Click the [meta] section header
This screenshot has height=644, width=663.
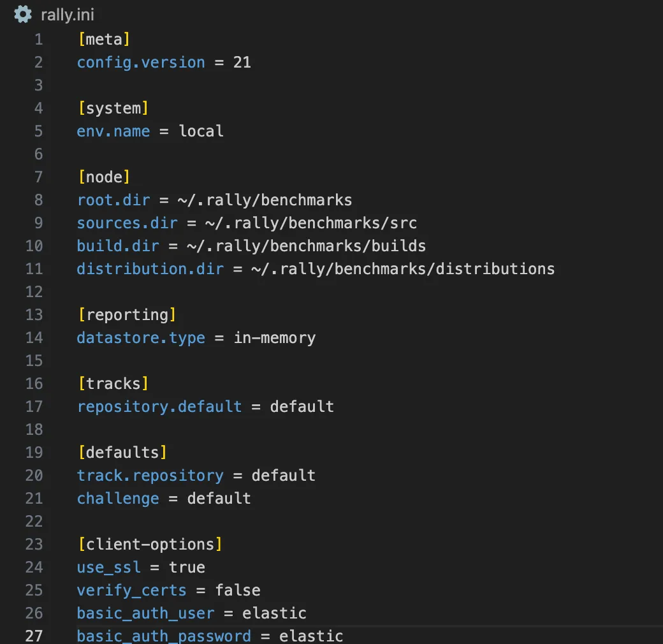(x=104, y=39)
